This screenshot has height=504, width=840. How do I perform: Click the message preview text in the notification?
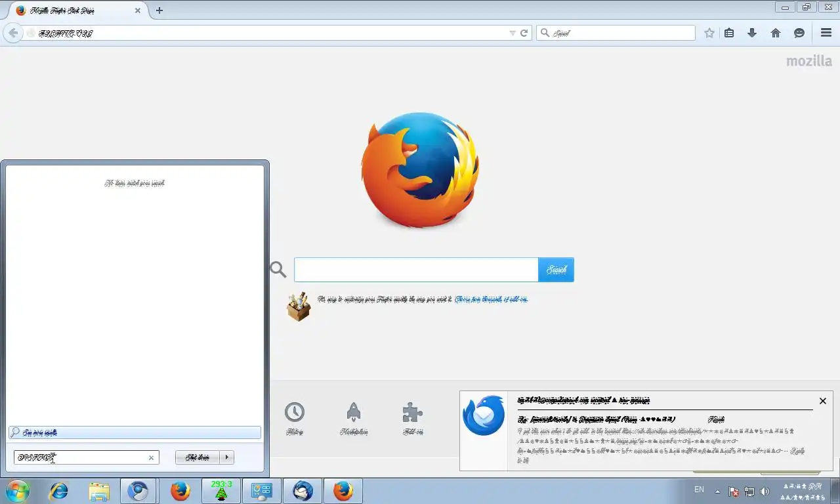click(x=661, y=446)
